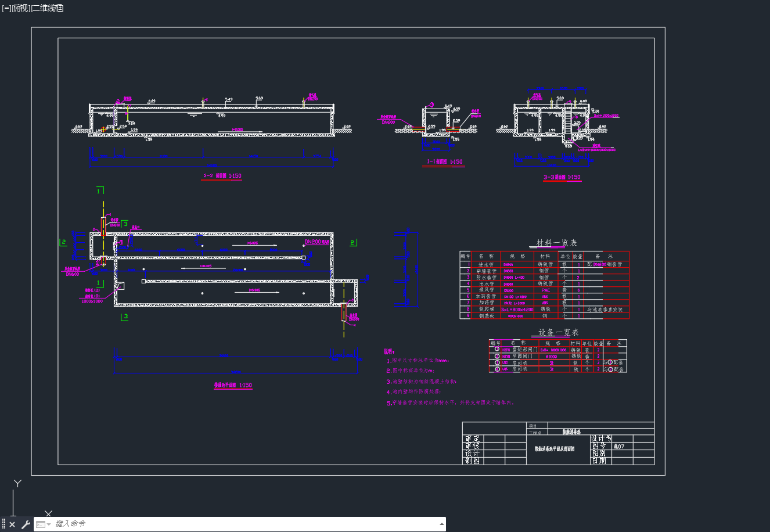Click the 通风管 cell in the materials table

tap(486, 290)
